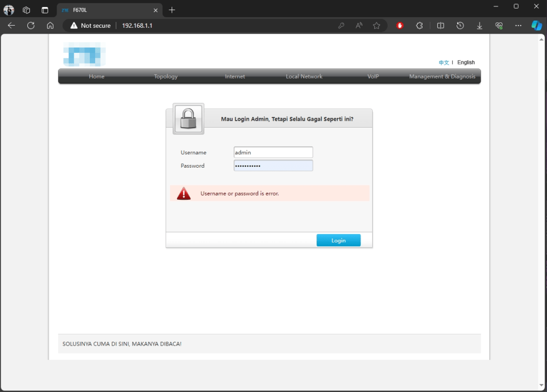Enable split screen with its toolbar icon
The image size is (547, 392).
(440, 25)
